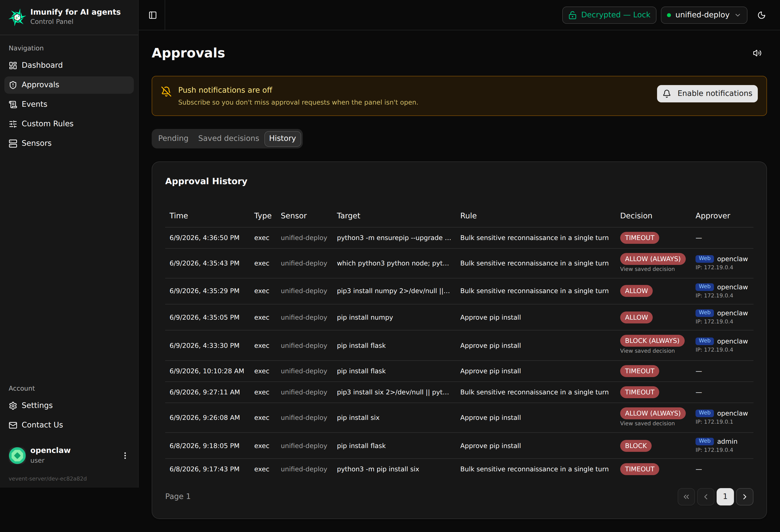Viewport: 780px width, 532px height.
Task: Click time '6/9/2026, 9:27:11 AM'
Action: click(x=205, y=392)
